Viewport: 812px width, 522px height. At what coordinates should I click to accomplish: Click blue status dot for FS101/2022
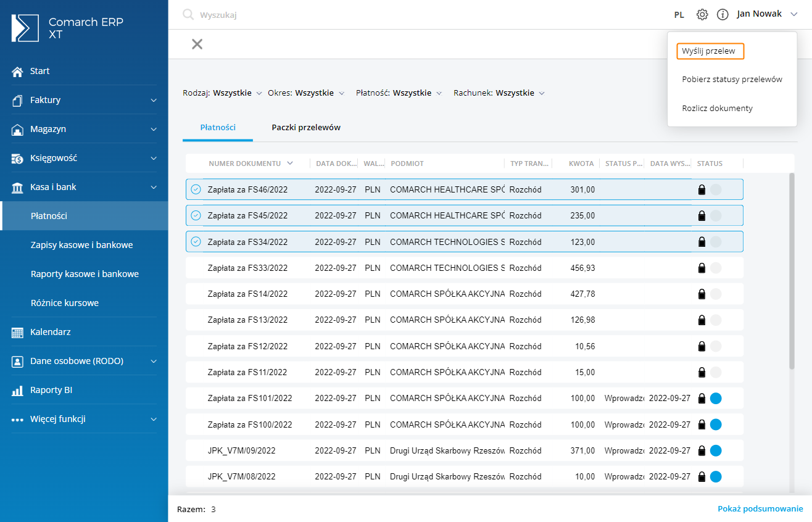click(716, 399)
